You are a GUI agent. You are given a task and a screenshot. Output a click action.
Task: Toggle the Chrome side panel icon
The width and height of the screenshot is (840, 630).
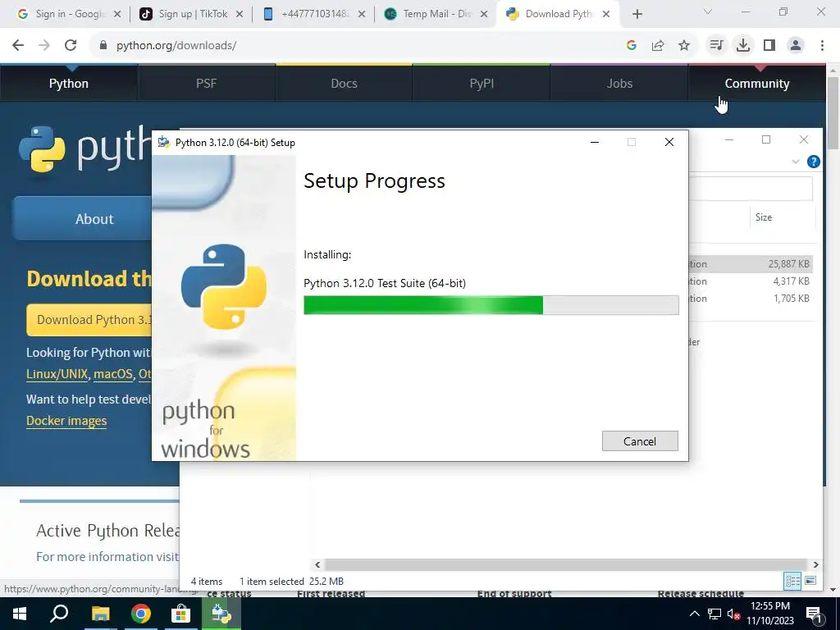click(769, 46)
